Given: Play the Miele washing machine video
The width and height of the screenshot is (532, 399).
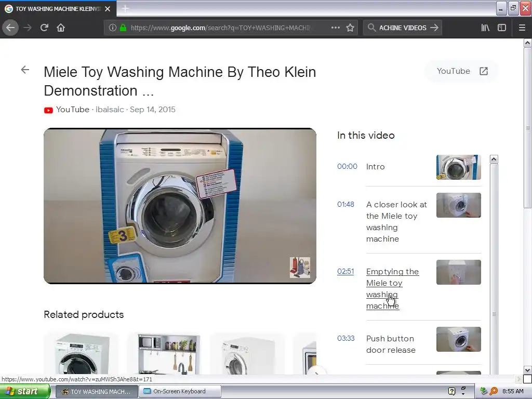Looking at the screenshot, I should (180, 206).
